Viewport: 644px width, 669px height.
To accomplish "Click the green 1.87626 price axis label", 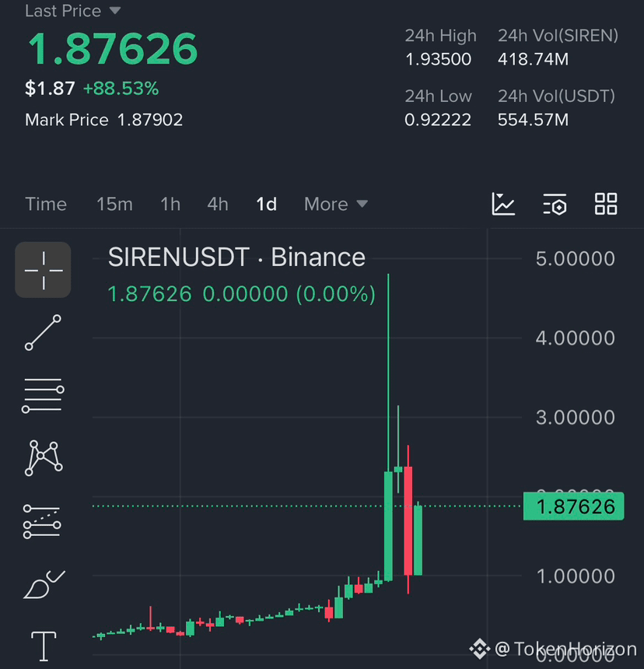I will pyautogui.click(x=574, y=506).
